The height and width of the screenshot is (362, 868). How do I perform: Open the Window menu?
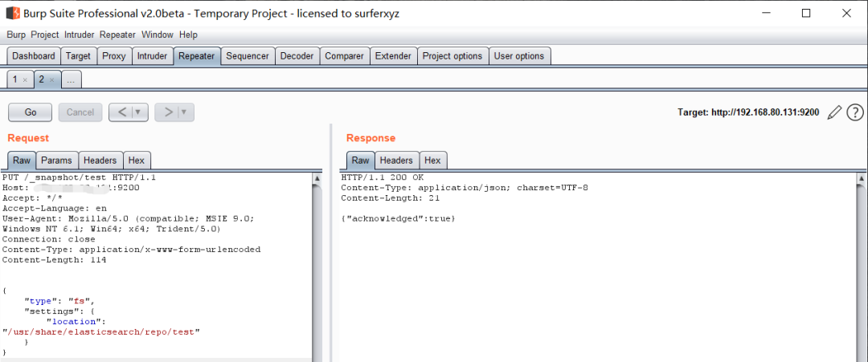(158, 35)
